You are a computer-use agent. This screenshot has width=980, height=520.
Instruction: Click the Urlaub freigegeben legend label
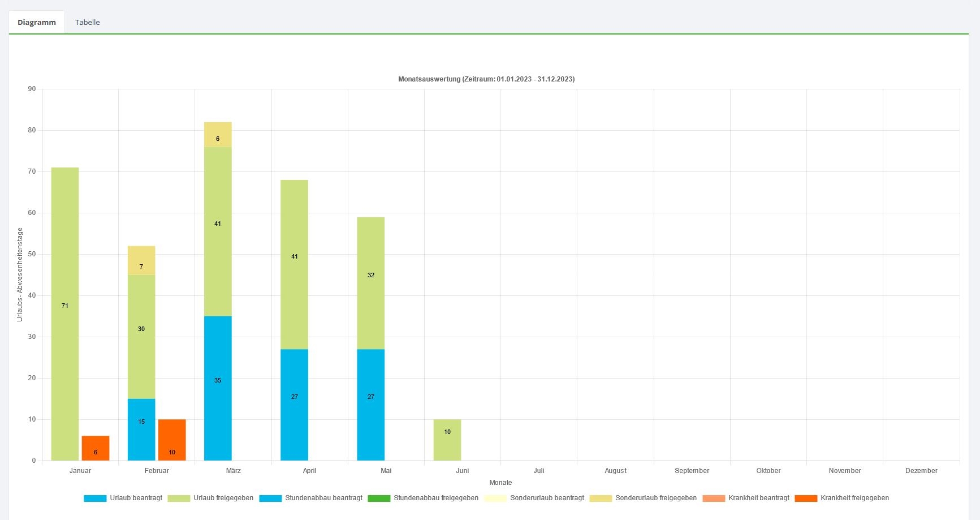(223, 498)
